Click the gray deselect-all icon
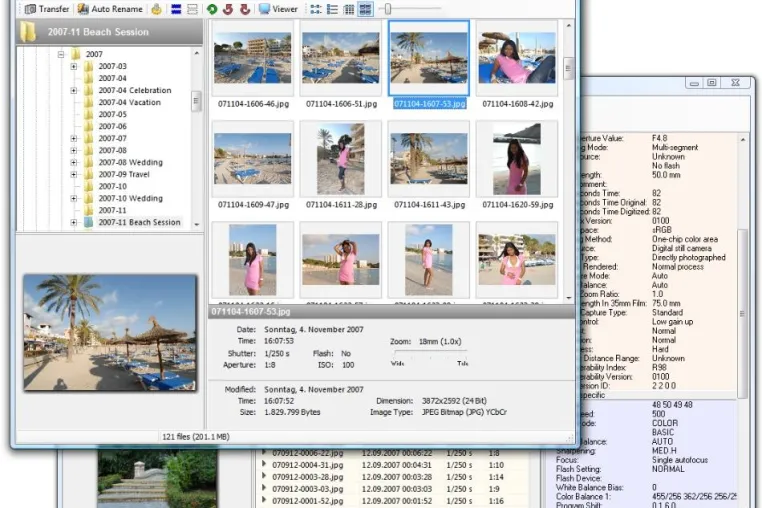 pos(192,9)
